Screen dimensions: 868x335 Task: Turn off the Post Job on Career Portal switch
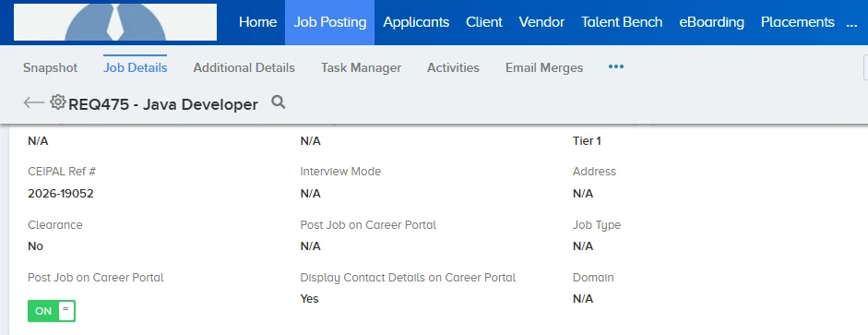pyautogui.click(x=52, y=311)
